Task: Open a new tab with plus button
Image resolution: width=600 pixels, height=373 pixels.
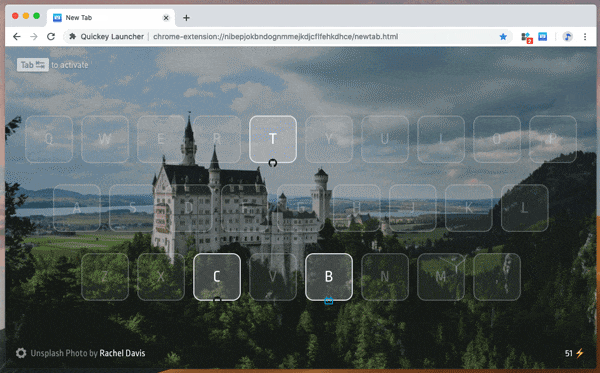Action: [186, 18]
